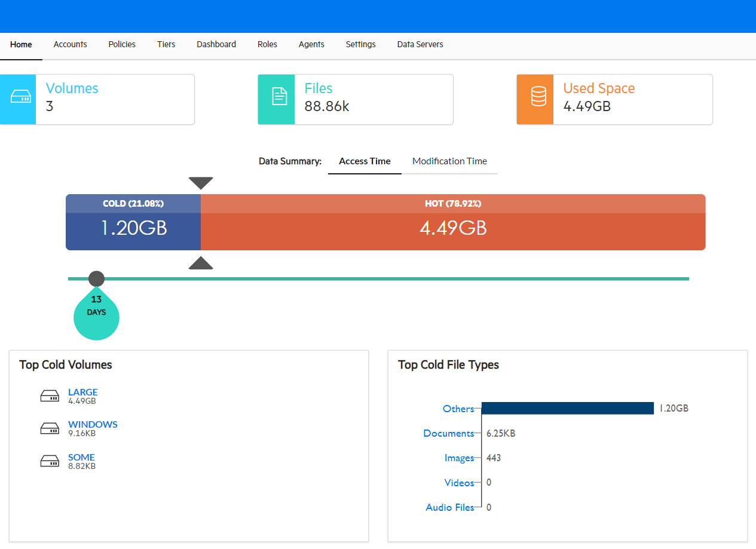The image size is (756, 549).
Task: Click the downward triangle marker above bar
Action: (201, 183)
